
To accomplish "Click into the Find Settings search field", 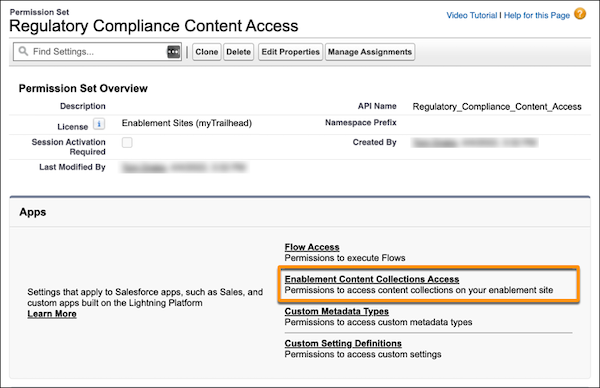I will pos(97,52).
